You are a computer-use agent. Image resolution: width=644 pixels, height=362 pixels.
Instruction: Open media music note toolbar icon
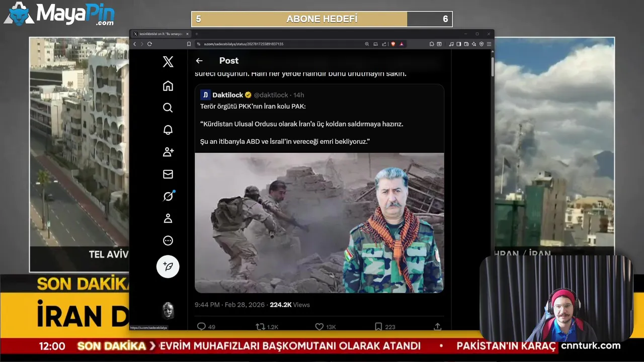[451, 44]
